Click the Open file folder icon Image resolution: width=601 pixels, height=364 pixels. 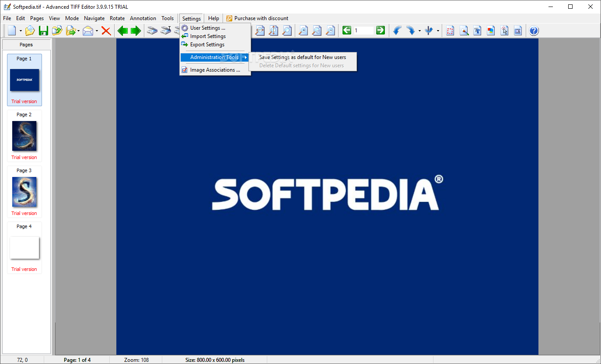tap(30, 31)
